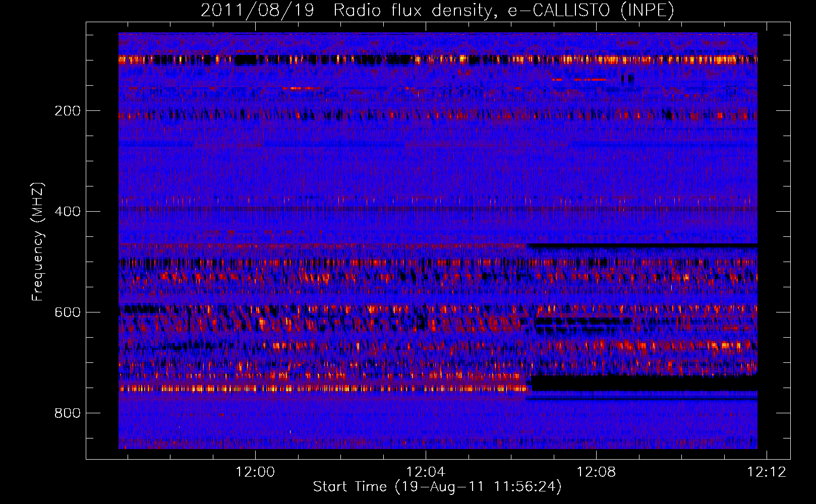Click the plot title '2011/08/19 Radio flux density'
816x504 pixels.
(437, 10)
